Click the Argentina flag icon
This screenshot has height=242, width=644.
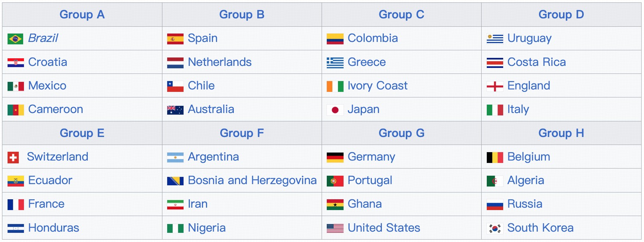[x=175, y=157]
